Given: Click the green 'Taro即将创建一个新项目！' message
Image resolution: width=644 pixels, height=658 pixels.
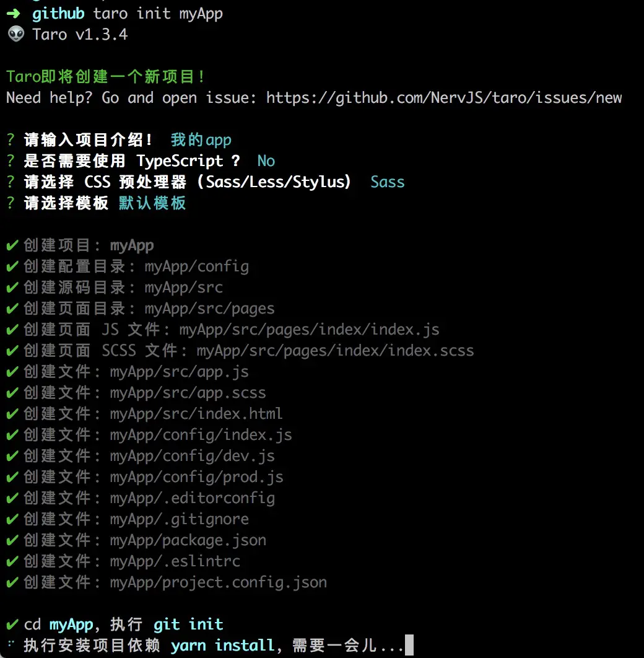Looking at the screenshot, I should pyautogui.click(x=105, y=77).
